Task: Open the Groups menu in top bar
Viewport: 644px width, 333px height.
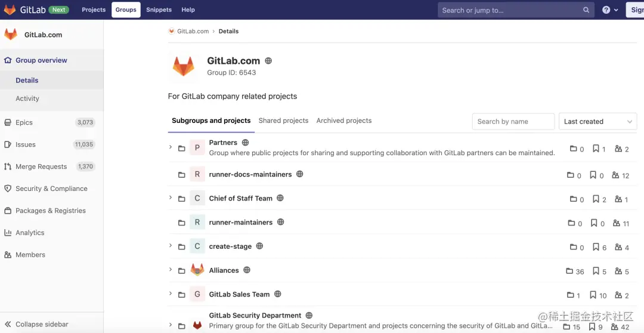Action: pos(126,10)
